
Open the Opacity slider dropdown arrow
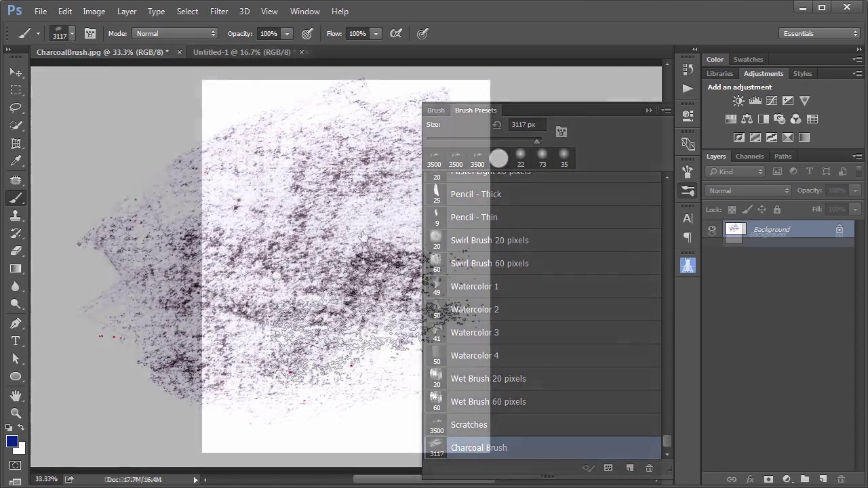[x=287, y=33]
